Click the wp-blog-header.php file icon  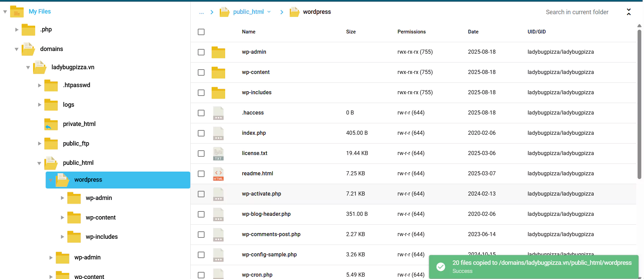click(218, 214)
